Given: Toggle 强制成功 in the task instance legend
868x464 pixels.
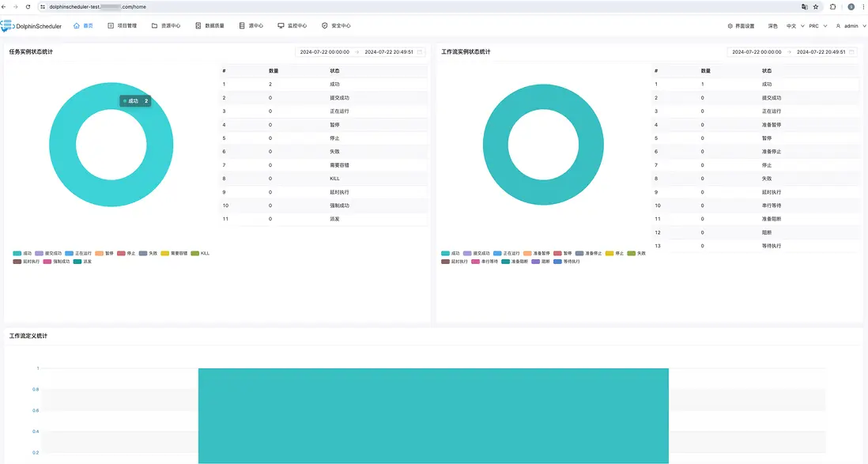Looking at the screenshot, I should click(56, 262).
